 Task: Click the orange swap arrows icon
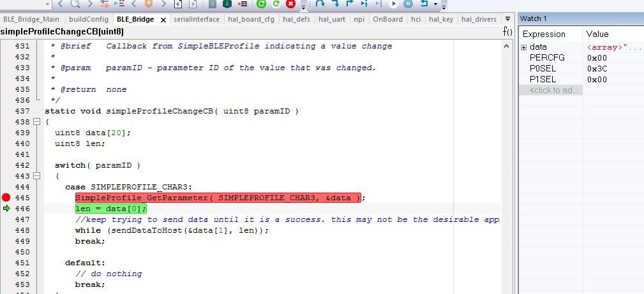click(104, 4)
